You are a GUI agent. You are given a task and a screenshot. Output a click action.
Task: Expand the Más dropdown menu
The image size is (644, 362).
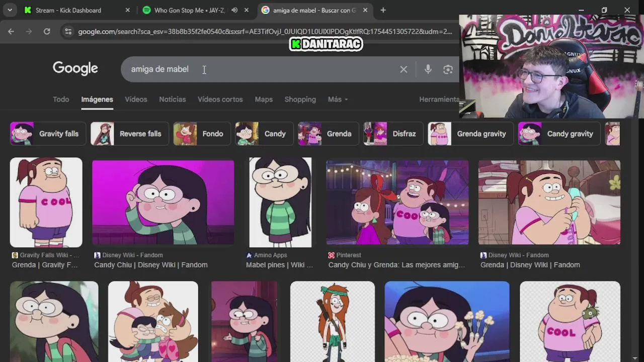338,100
